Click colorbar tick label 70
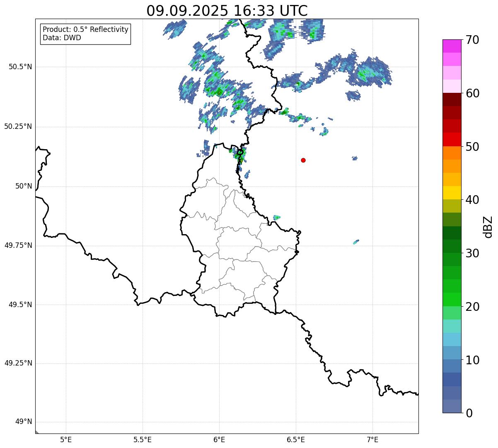This screenshot has width=498, height=448. [x=472, y=40]
